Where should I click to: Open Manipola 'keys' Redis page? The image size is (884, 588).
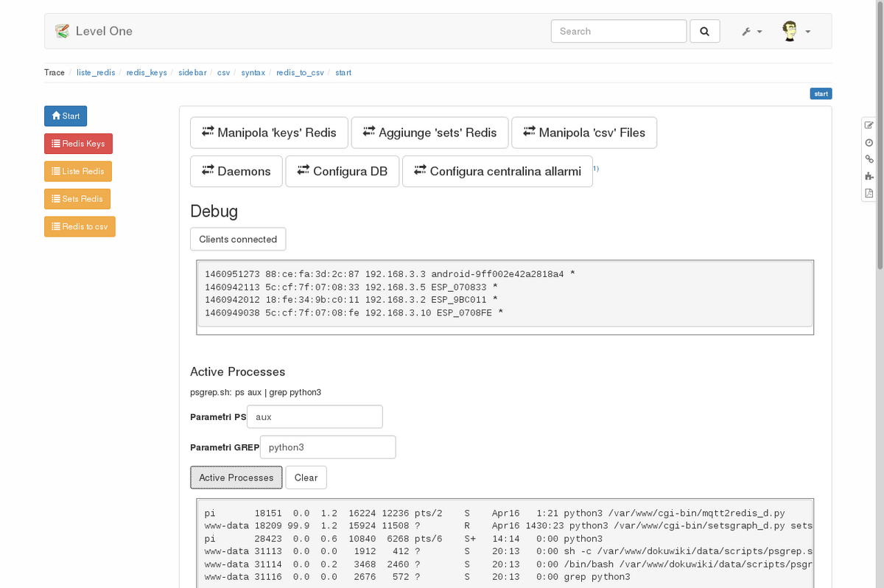pos(268,133)
